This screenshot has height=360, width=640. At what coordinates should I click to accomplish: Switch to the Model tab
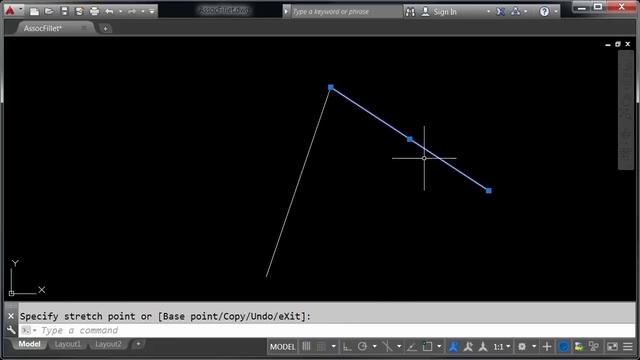29,344
